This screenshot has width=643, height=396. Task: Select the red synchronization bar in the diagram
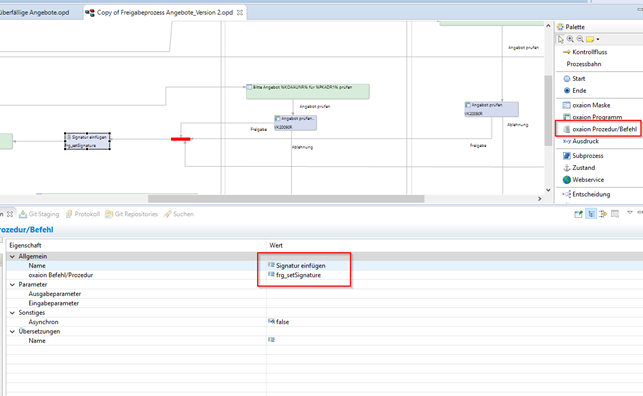[181, 139]
